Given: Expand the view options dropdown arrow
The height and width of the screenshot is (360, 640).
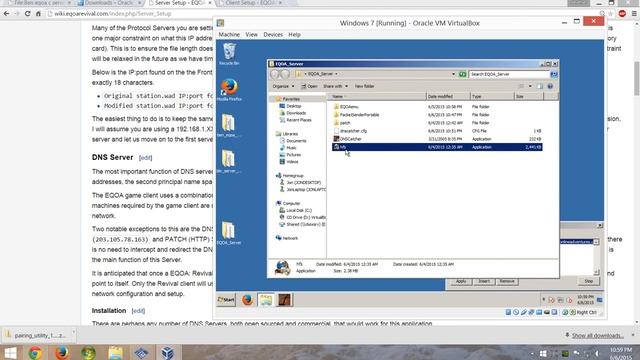Looking at the screenshot, I should [x=530, y=86].
